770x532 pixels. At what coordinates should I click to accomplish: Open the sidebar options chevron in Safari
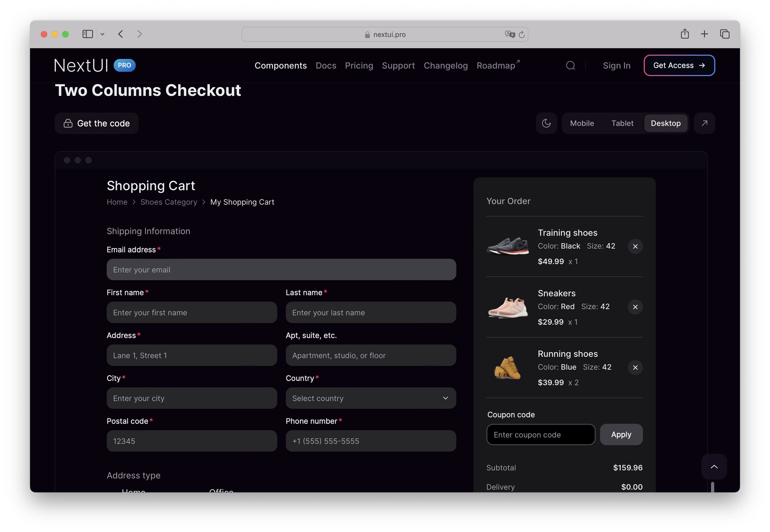[102, 34]
